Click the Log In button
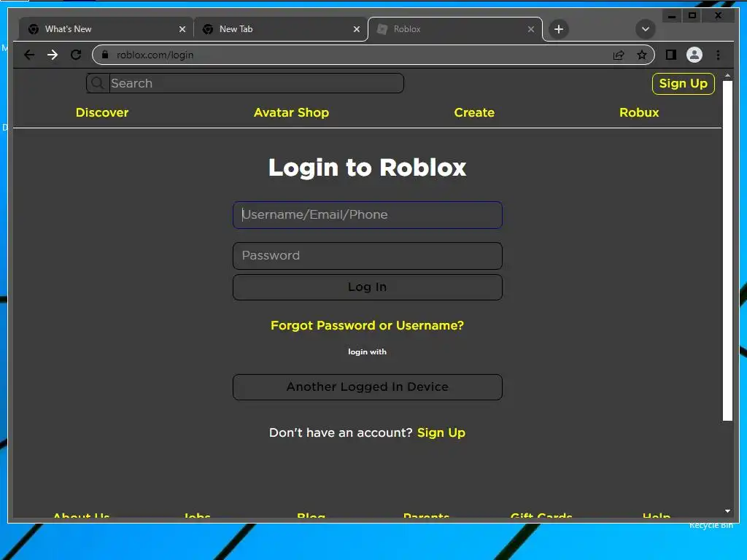Image resolution: width=747 pixels, height=560 pixels. point(368,287)
